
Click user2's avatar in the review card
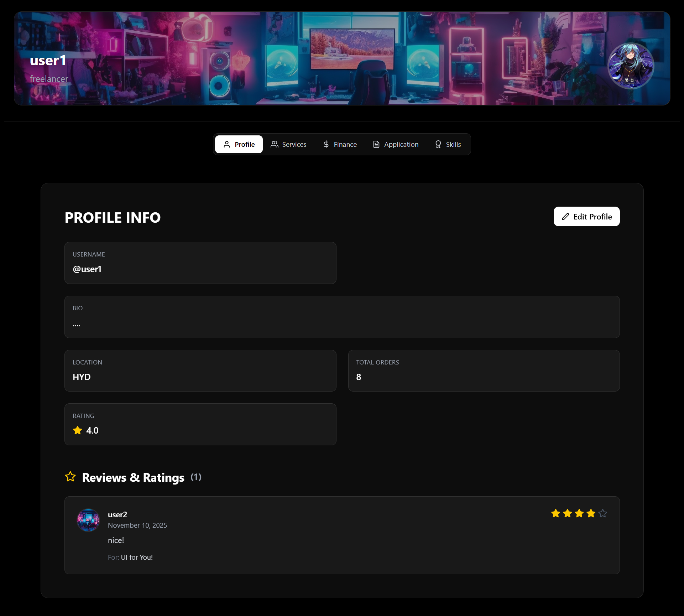click(x=88, y=520)
